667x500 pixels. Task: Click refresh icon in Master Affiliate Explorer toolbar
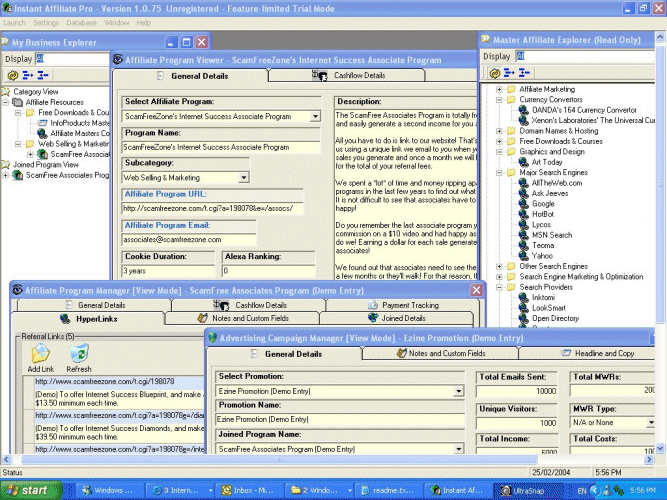[x=494, y=73]
